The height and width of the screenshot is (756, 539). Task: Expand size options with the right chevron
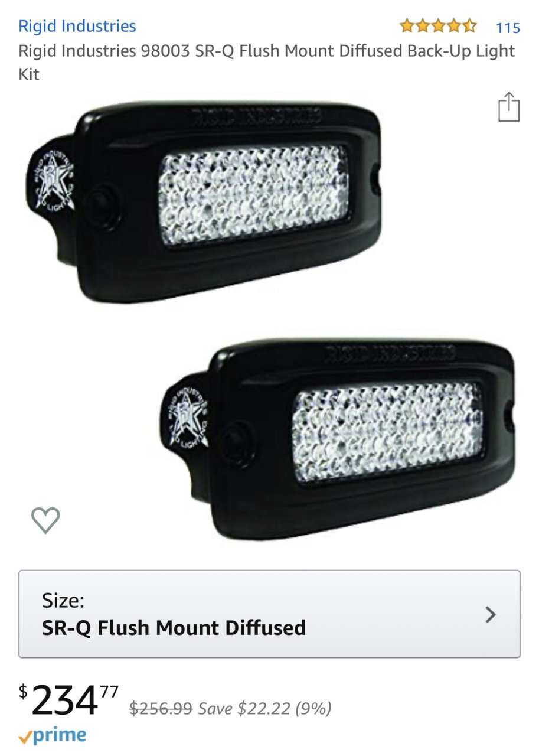click(x=490, y=615)
